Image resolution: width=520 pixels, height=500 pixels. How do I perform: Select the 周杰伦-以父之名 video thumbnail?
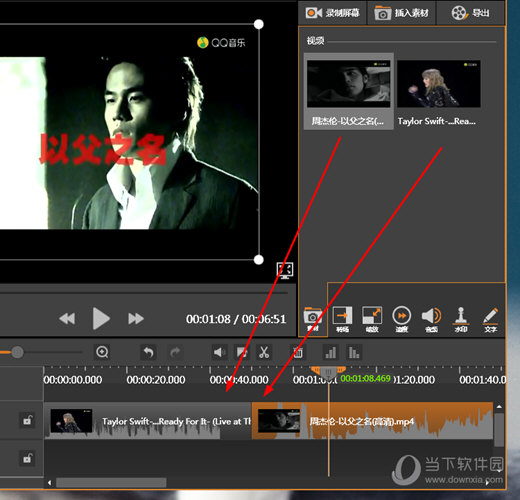(x=348, y=91)
